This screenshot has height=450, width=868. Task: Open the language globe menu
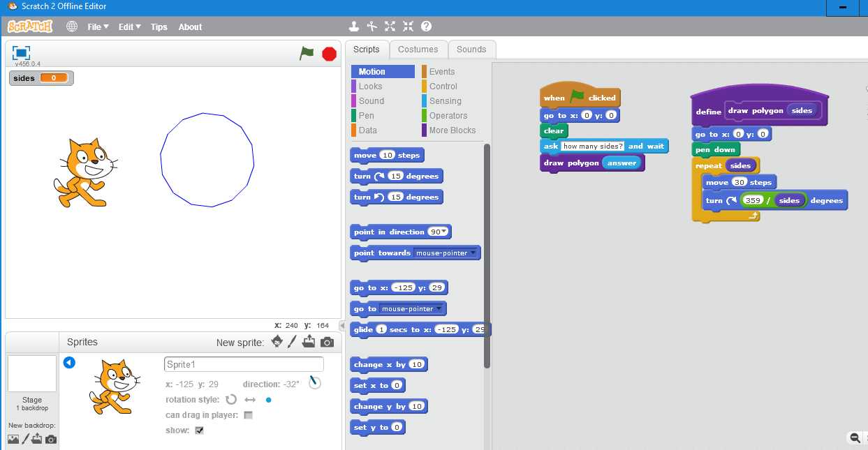[72, 27]
